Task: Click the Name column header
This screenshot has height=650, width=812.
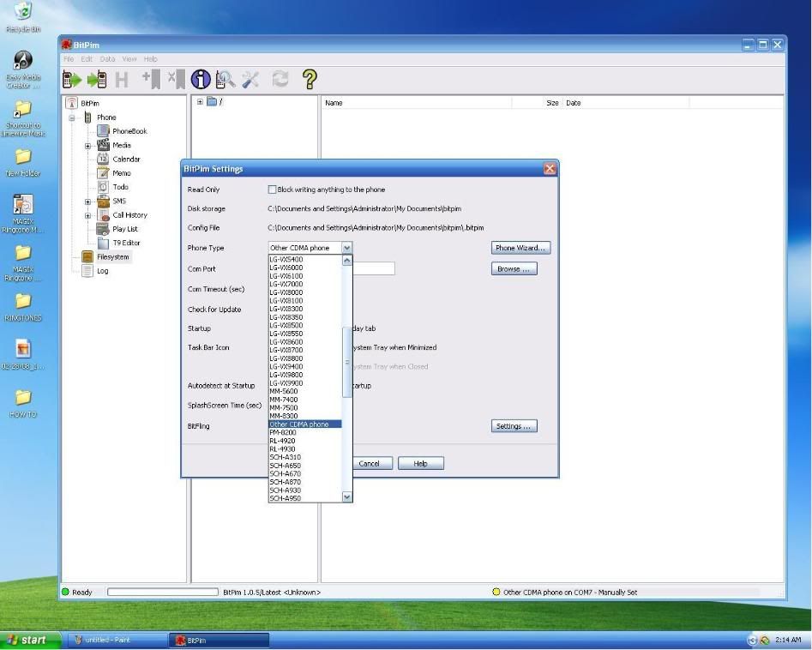Action: pyautogui.click(x=417, y=103)
